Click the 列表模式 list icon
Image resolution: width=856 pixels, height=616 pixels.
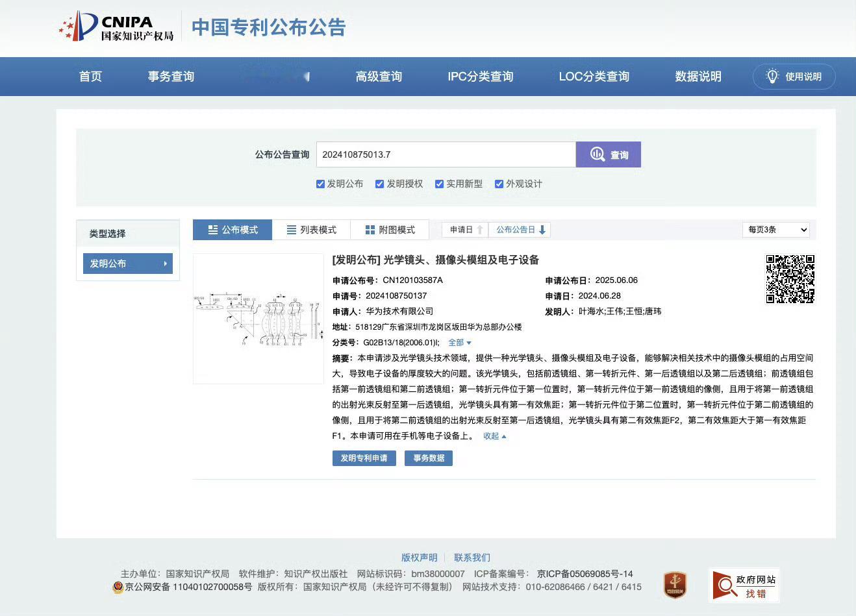point(292,230)
